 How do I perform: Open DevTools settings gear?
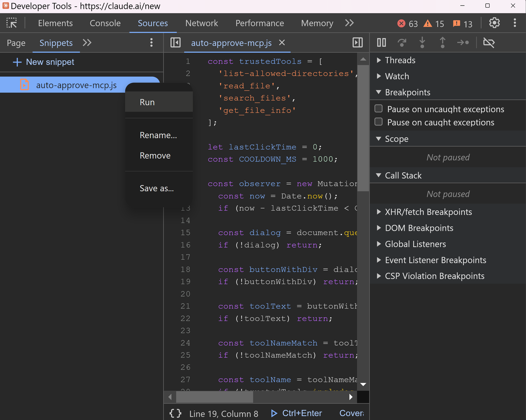494,23
